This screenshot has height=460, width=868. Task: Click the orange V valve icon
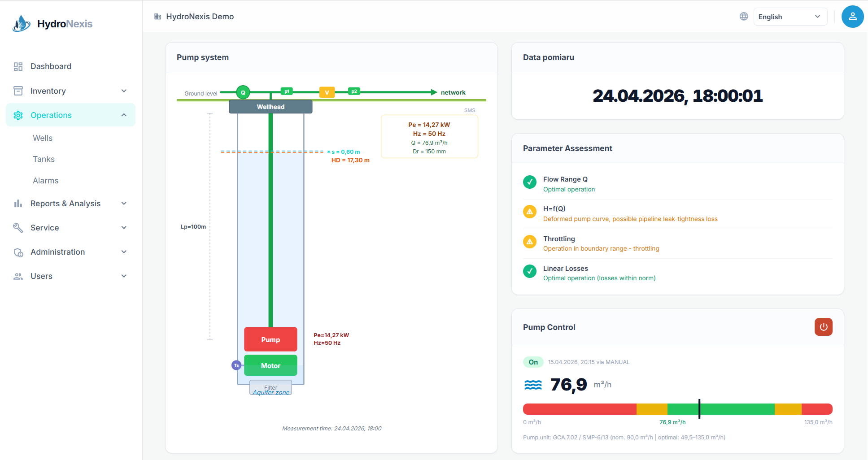[x=327, y=92]
